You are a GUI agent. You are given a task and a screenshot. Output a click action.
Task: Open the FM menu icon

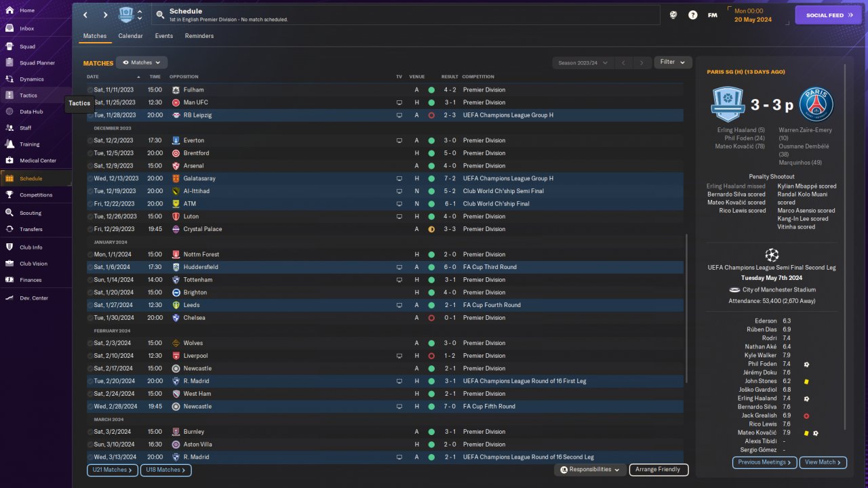coord(713,15)
